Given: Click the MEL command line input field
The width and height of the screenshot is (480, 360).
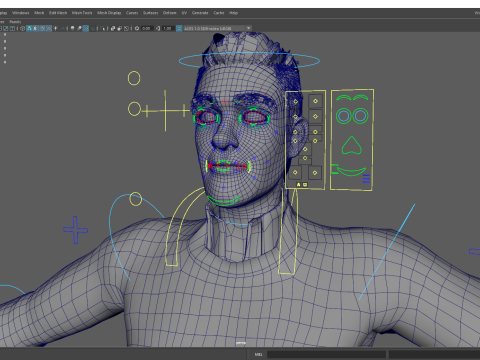Looking at the screenshot, I should click(326, 354).
